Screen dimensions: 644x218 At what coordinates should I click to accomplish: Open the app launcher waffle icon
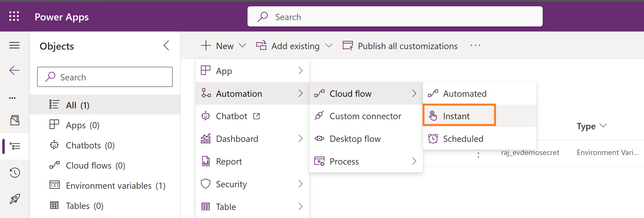[14, 16]
